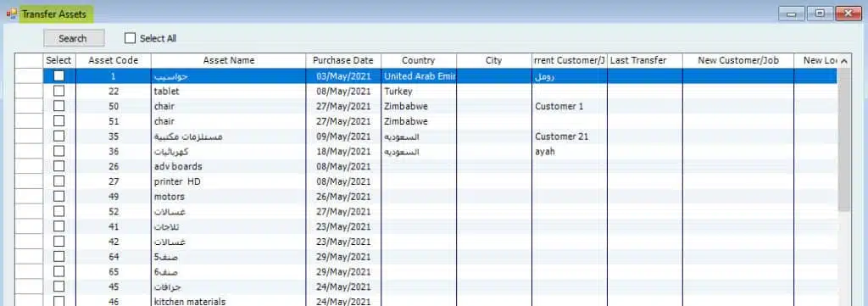Enable the Select All checkbox
This screenshot has height=306, width=868.
(x=130, y=38)
